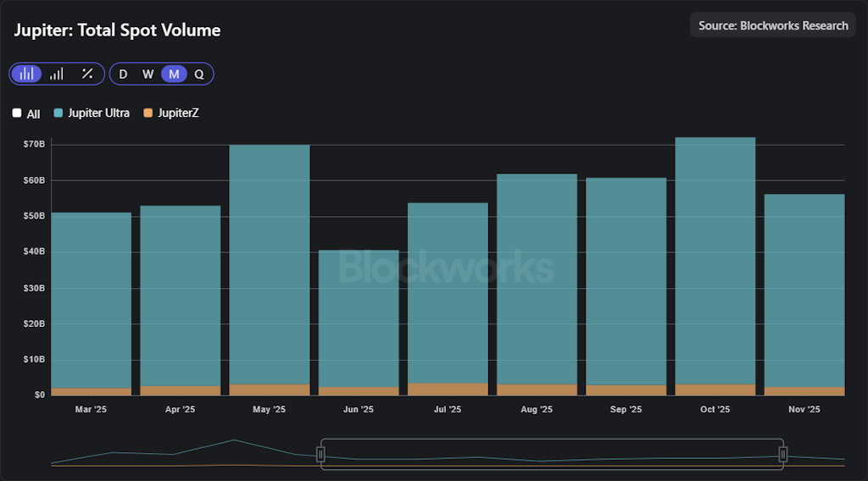Click the Source: Blockworks Research badge
This screenshot has height=481, width=868.
[772, 25]
